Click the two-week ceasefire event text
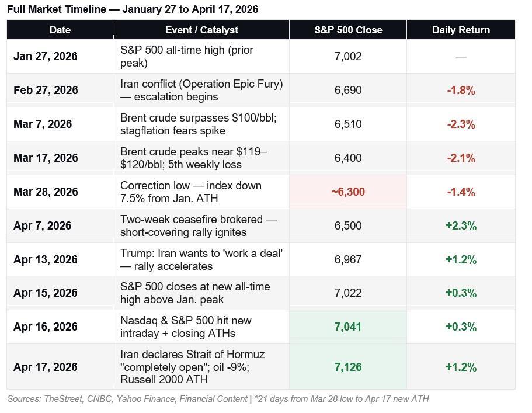 click(x=199, y=226)
